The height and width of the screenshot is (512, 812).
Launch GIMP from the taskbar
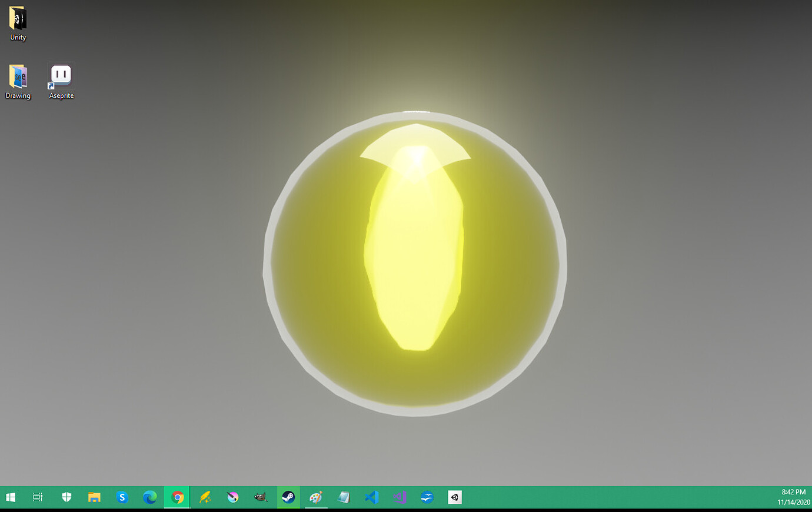[261, 497]
